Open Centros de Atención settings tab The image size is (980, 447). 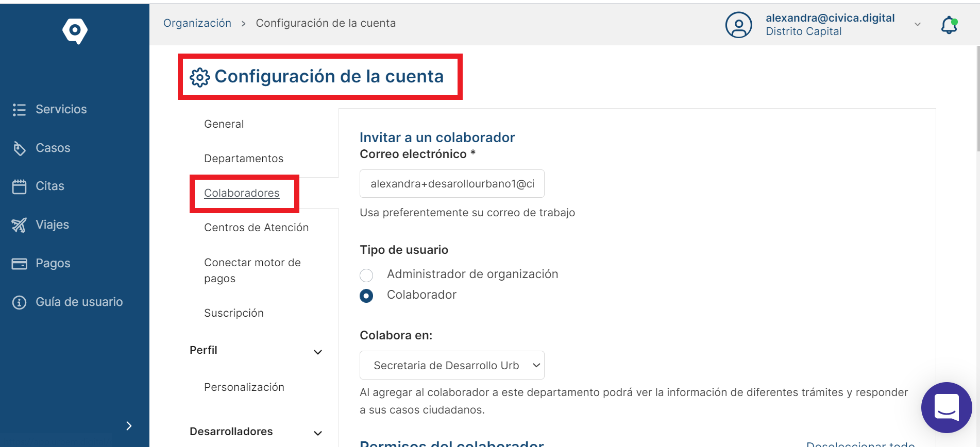(x=256, y=228)
